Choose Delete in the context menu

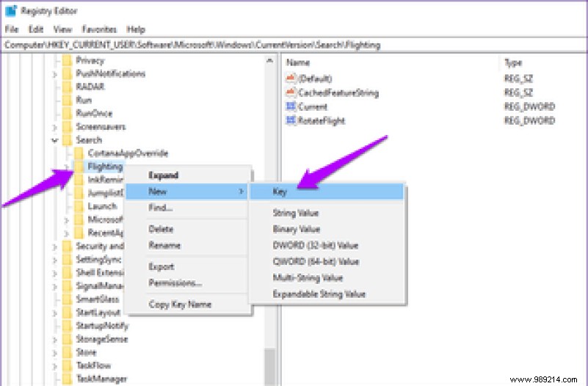tap(186, 229)
